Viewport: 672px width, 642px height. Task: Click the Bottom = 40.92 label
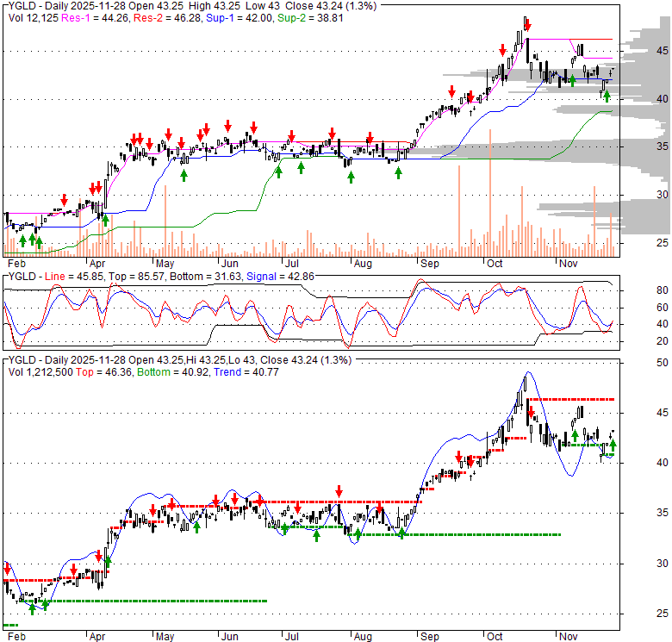tap(173, 372)
